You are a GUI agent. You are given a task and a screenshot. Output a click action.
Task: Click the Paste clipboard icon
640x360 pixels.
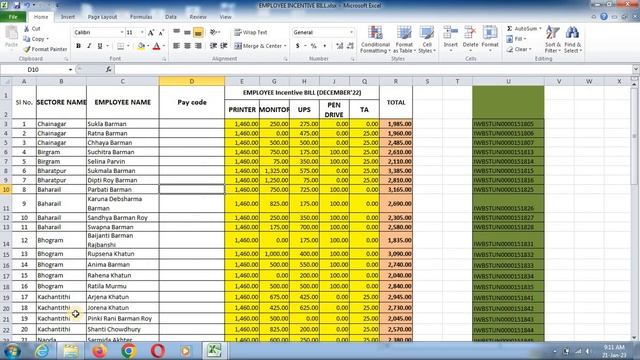pos(11,33)
